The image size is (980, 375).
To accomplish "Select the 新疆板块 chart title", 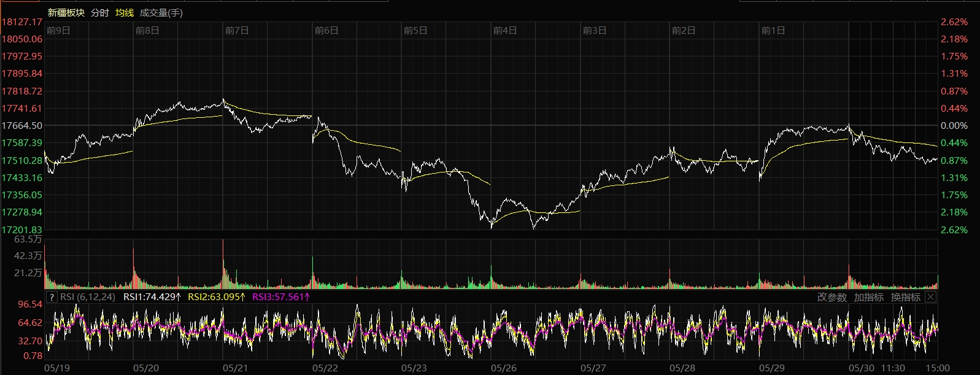I will (x=66, y=12).
